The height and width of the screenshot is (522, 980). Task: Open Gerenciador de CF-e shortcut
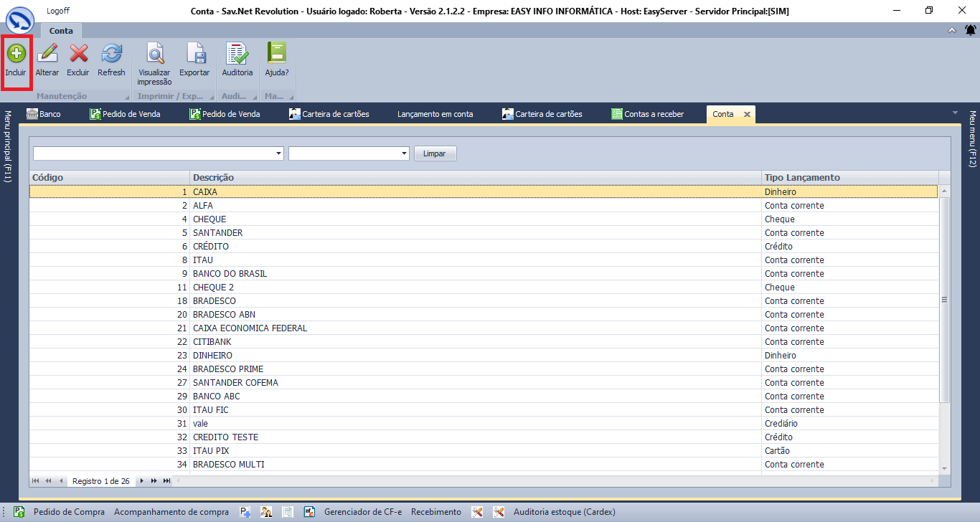pos(363,512)
